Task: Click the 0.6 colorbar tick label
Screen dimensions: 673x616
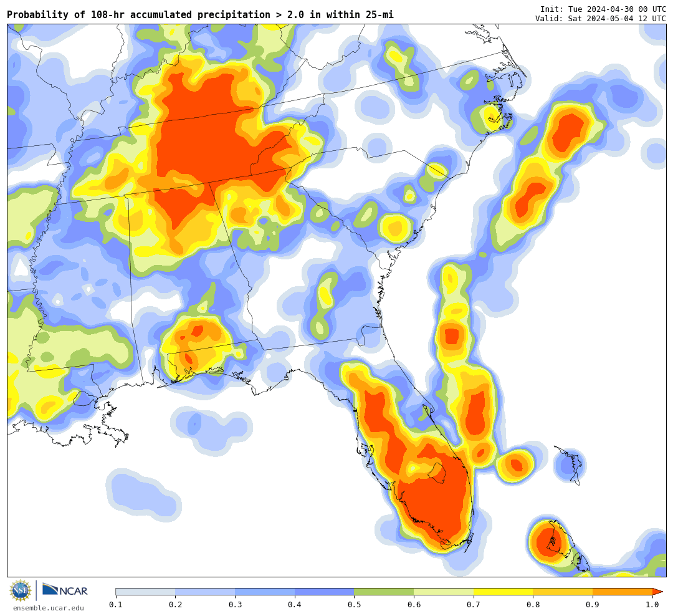Action: pyautogui.click(x=414, y=605)
